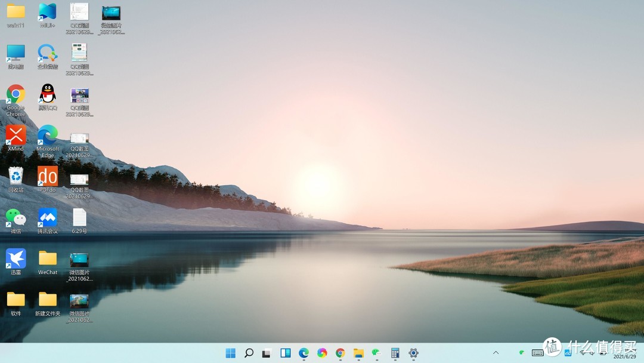Click the taskbar Search magnifier
This screenshot has width=644, height=363.
249,353
